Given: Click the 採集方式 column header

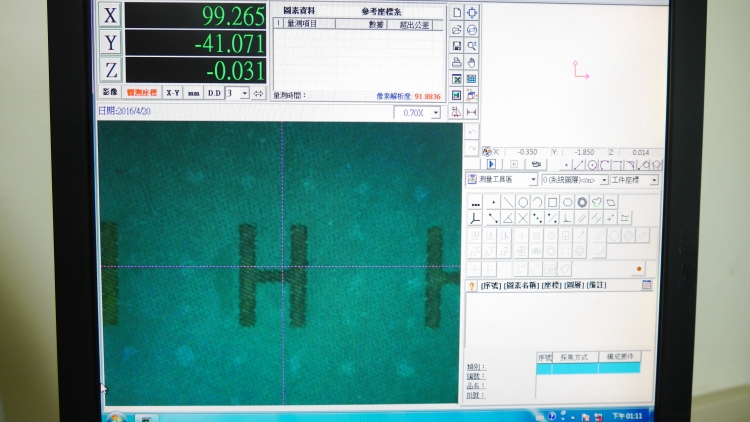Looking at the screenshot, I should coord(574,357).
